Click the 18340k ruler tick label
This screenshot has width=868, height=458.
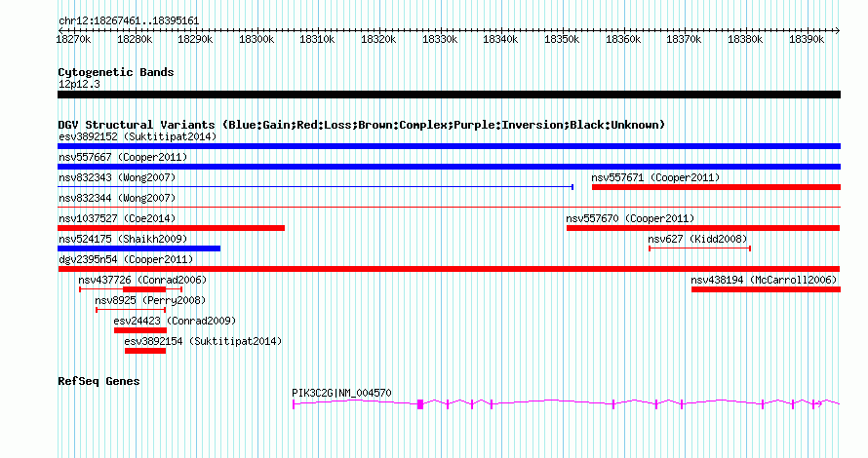501,40
